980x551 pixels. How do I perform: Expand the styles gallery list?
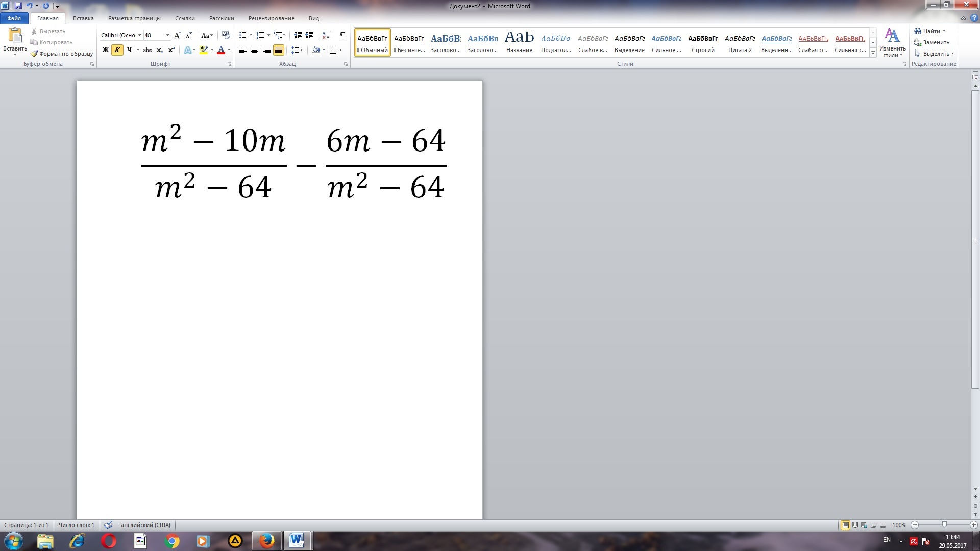click(x=873, y=53)
